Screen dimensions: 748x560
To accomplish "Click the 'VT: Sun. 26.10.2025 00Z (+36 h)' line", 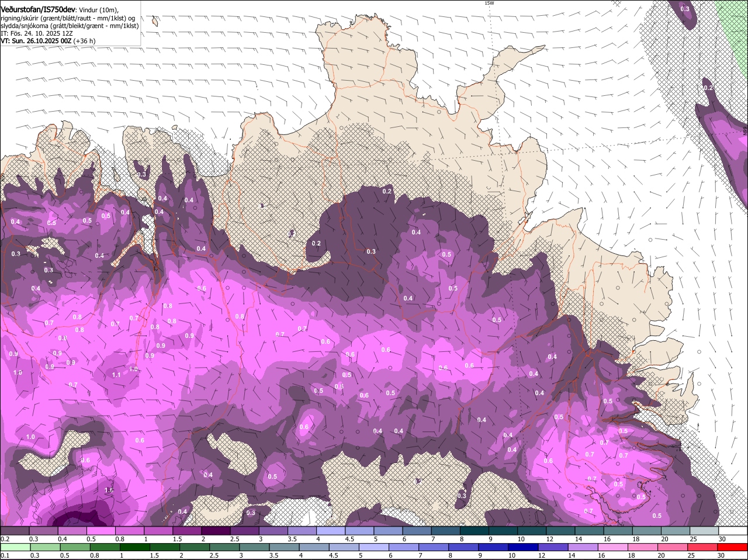I will [48, 41].
